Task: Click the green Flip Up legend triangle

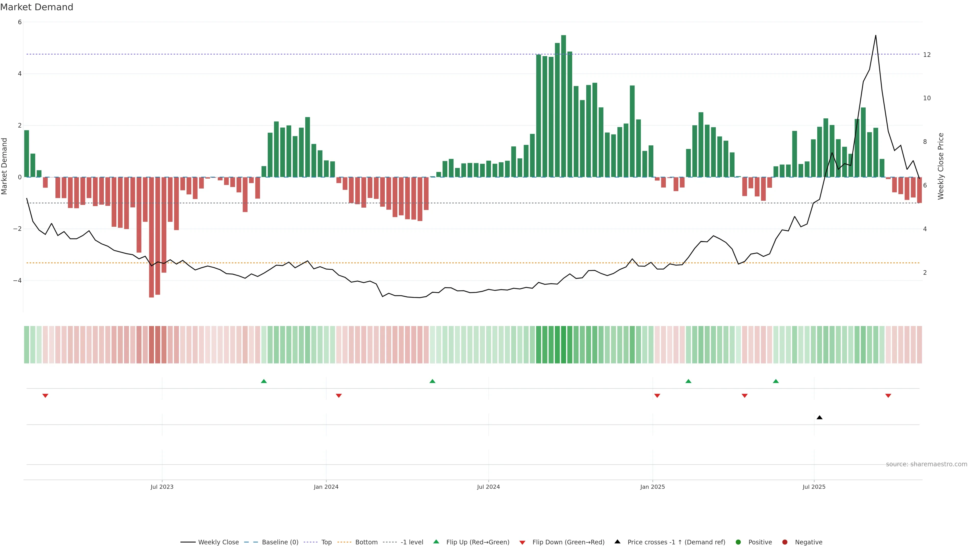Action: [x=436, y=542]
